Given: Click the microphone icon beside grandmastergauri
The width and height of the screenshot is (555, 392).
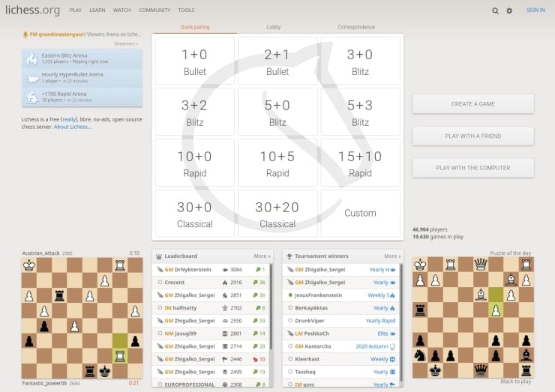Looking at the screenshot, I should pos(25,34).
